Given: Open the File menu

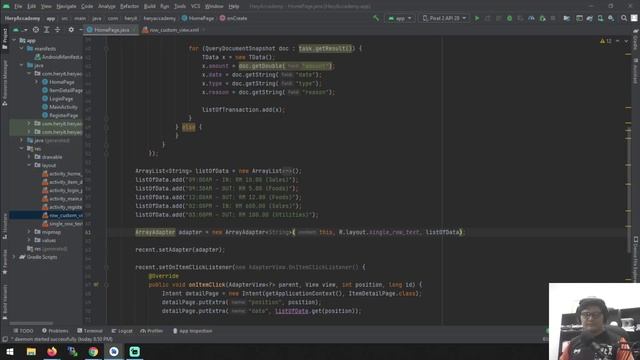Looking at the screenshot, I should [18, 7].
